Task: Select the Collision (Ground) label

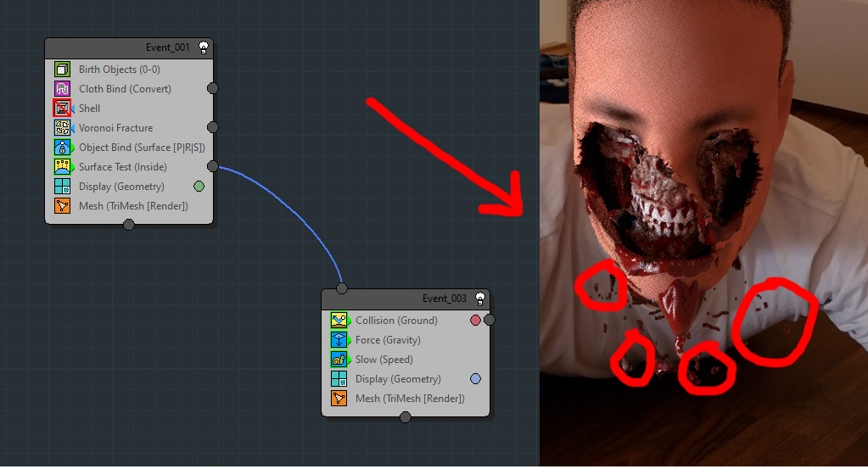Action: coord(396,321)
